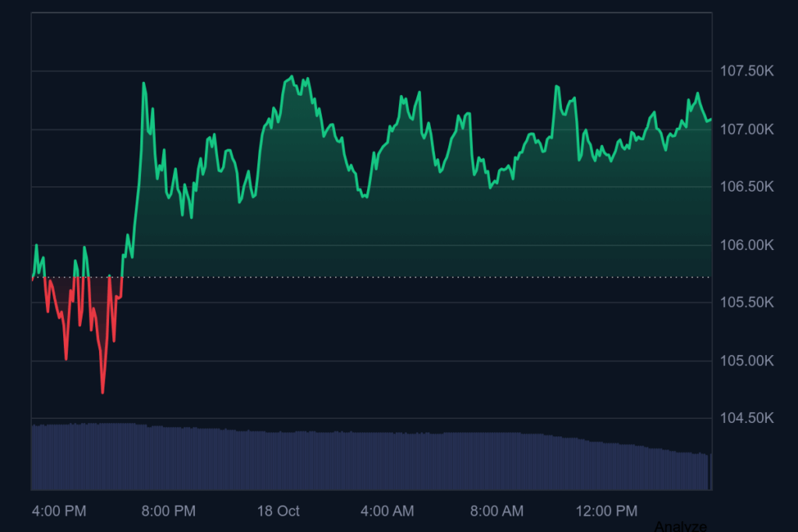Click the 104.50K price axis label

746,418
